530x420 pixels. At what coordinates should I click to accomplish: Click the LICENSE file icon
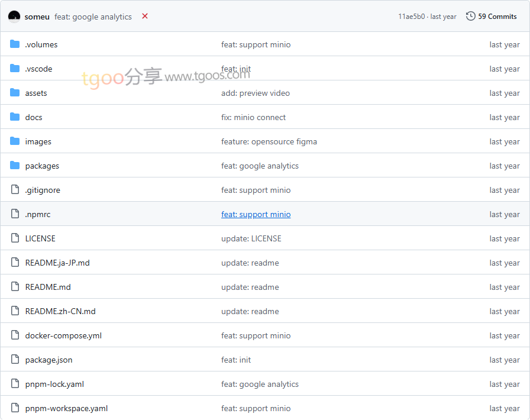pos(15,238)
